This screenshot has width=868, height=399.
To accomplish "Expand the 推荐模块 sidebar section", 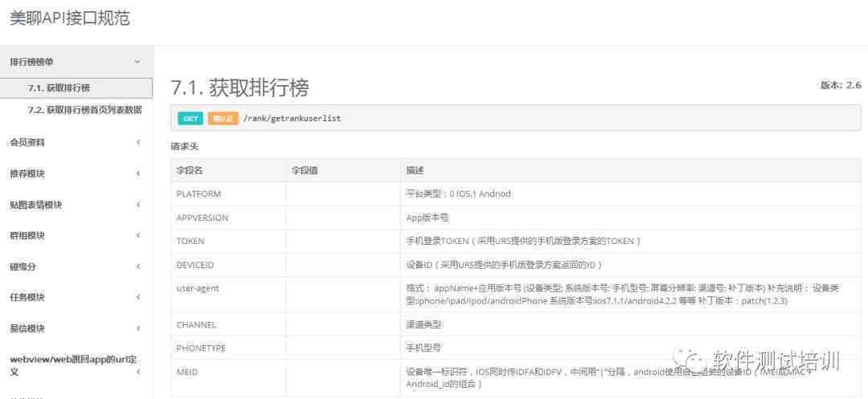I will (76, 173).
